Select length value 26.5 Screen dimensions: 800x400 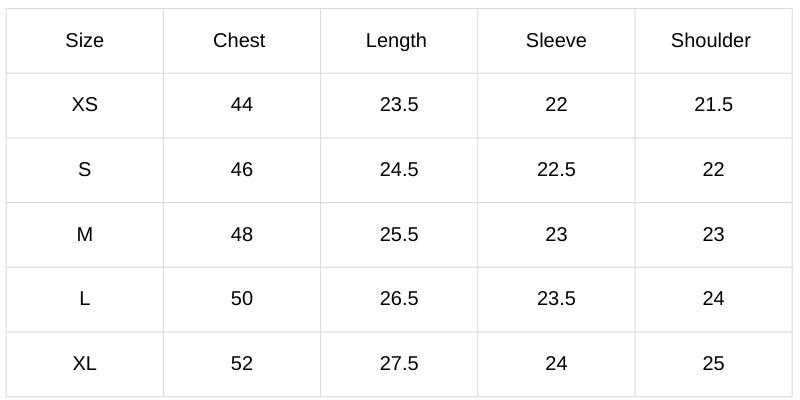399,298
